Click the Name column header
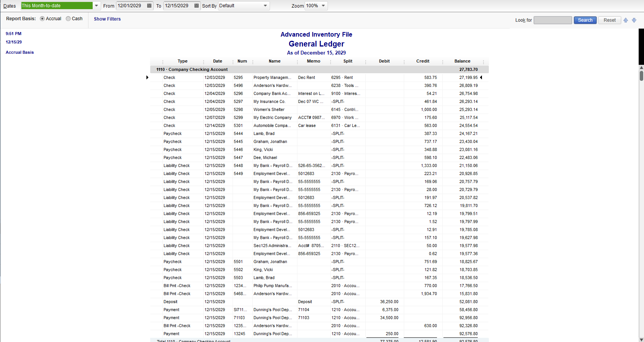The height and width of the screenshot is (342, 644). (275, 61)
